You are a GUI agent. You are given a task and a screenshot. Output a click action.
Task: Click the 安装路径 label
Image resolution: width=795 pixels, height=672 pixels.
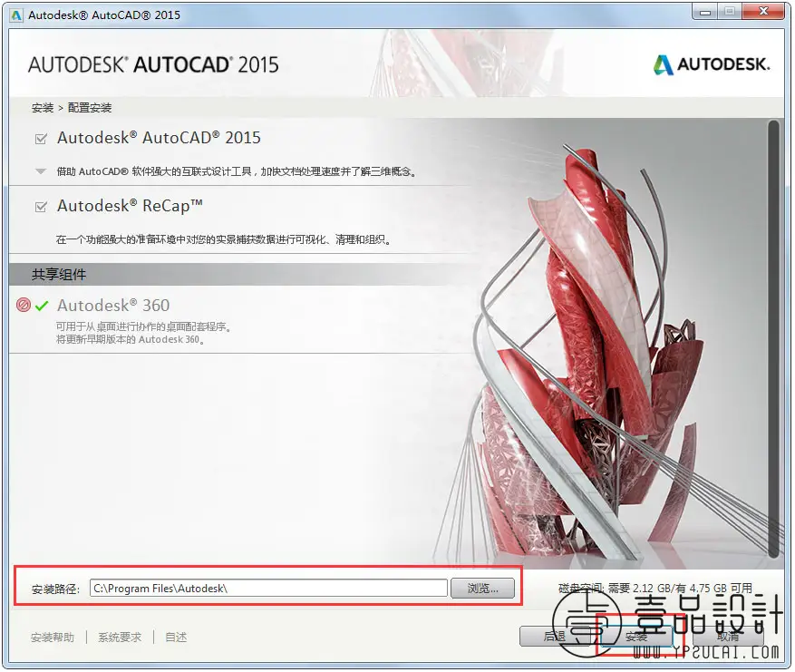click(56, 589)
